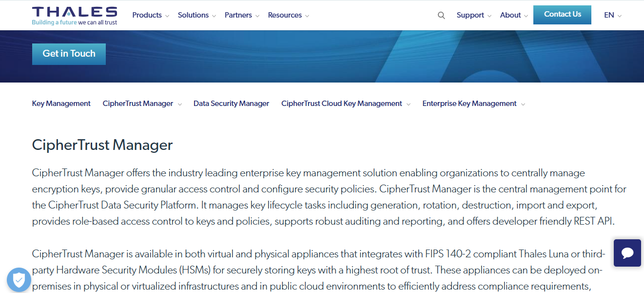Open CipherTrust Manager submenu tab
Viewport: 644px width, 293px height.
pos(142,104)
